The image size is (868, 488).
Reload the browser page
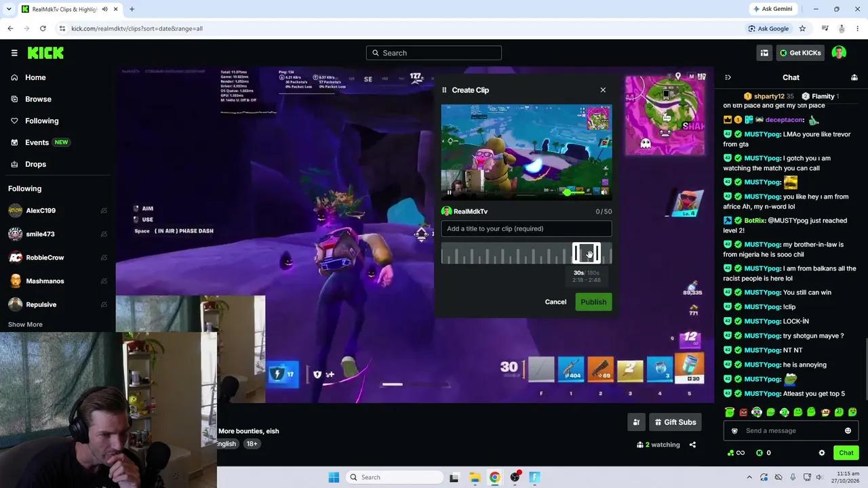tap(43, 28)
